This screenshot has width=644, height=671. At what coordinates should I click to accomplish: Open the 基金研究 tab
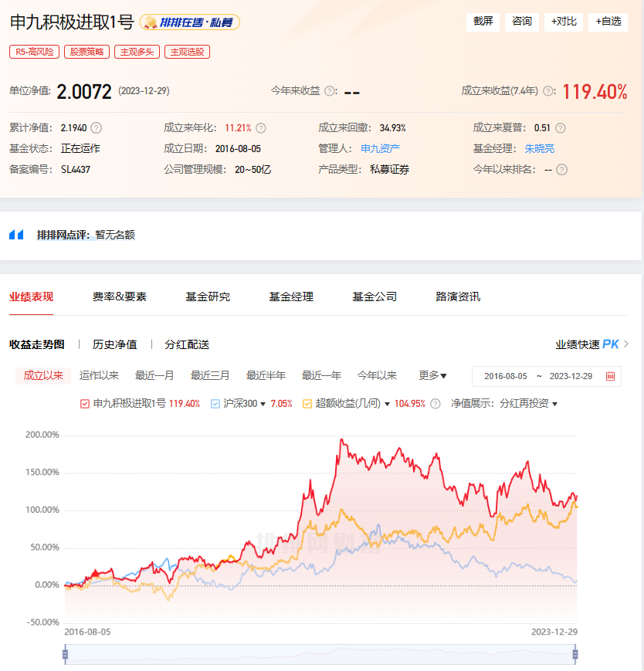click(208, 297)
